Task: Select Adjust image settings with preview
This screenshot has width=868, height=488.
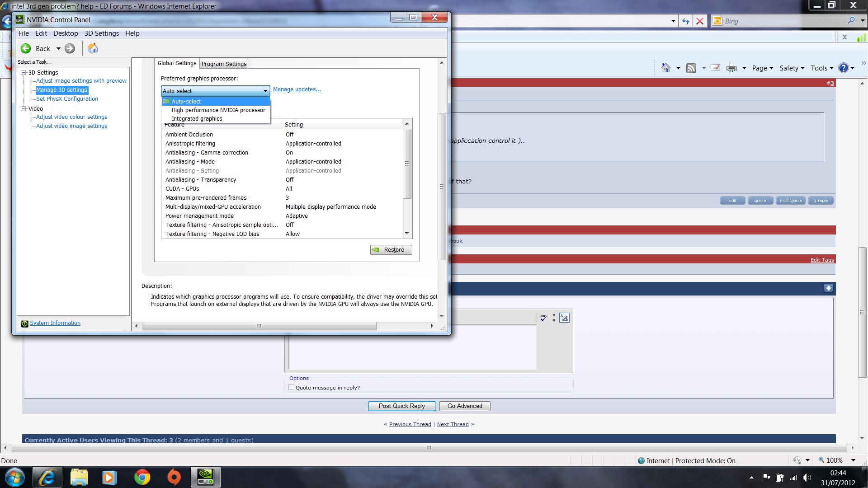Action: click(81, 81)
